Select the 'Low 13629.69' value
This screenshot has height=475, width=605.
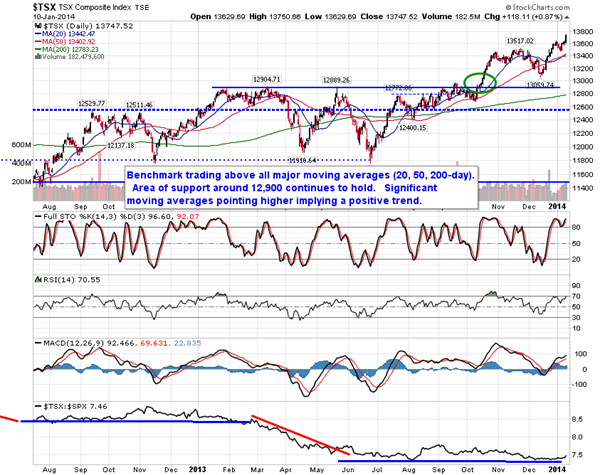(331, 17)
